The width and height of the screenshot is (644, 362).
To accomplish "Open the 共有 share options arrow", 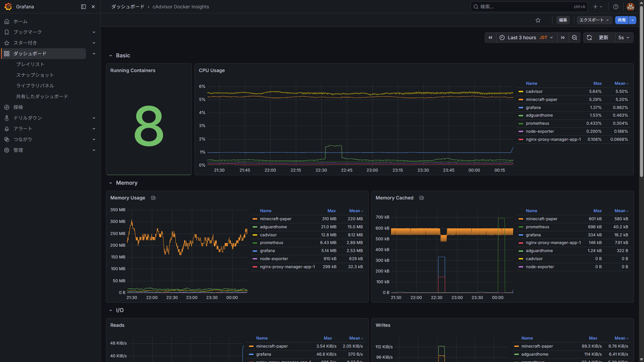I will (633, 20).
